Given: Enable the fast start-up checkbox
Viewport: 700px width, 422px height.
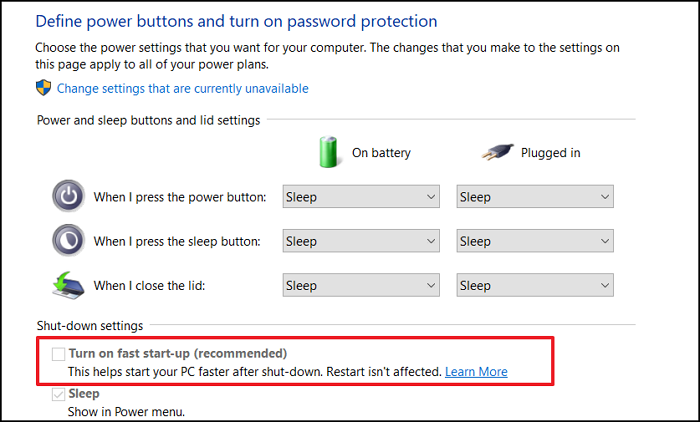Looking at the screenshot, I should pos(58,354).
